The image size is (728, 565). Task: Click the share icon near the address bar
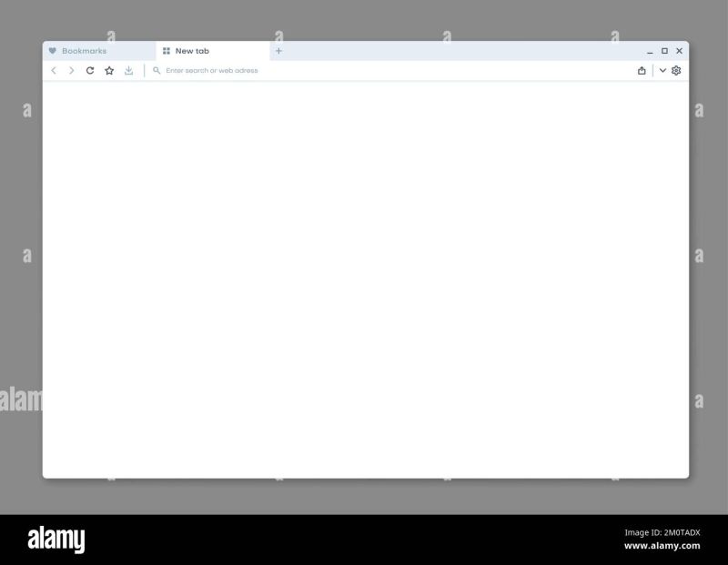click(x=642, y=70)
